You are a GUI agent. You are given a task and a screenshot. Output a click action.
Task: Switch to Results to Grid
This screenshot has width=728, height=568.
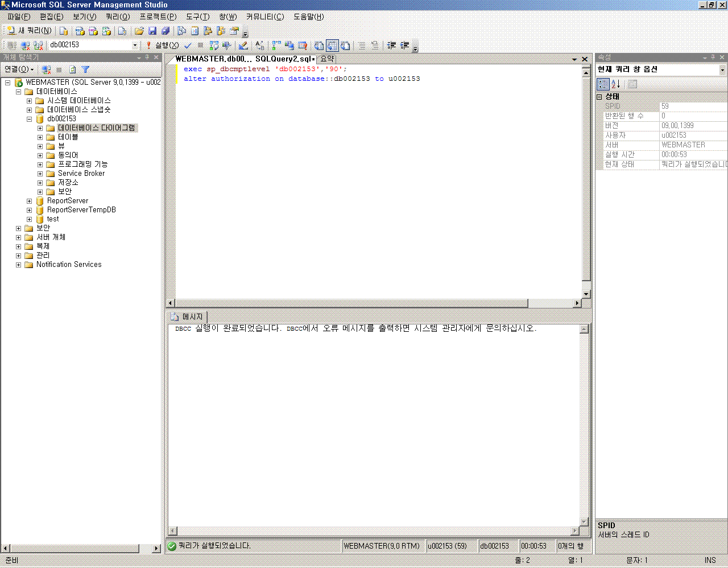pyautogui.click(x=332, y=45)
